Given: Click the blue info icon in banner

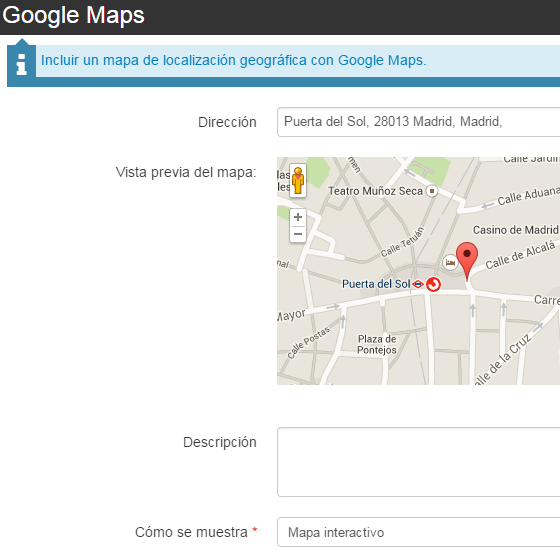Looking at the screenshot, I should pyautogui.click(x=21, y=64).
